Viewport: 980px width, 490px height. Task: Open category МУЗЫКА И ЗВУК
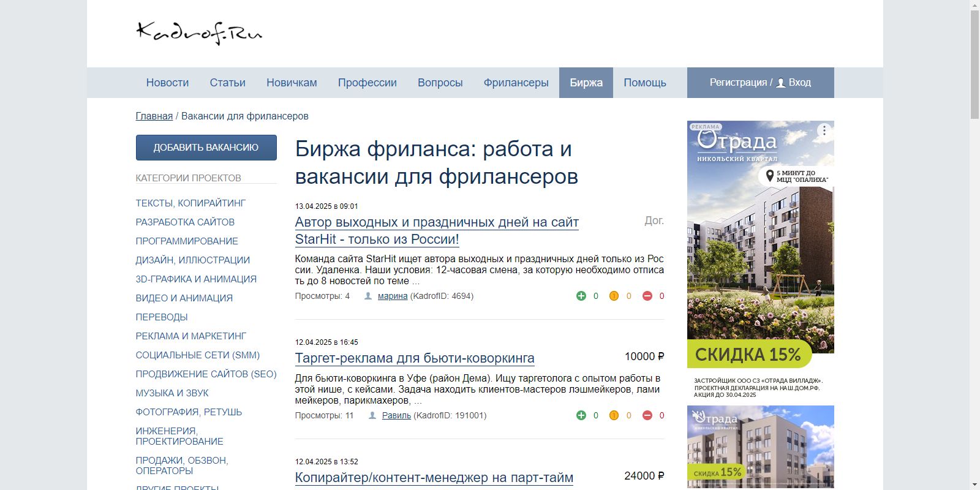172,393
